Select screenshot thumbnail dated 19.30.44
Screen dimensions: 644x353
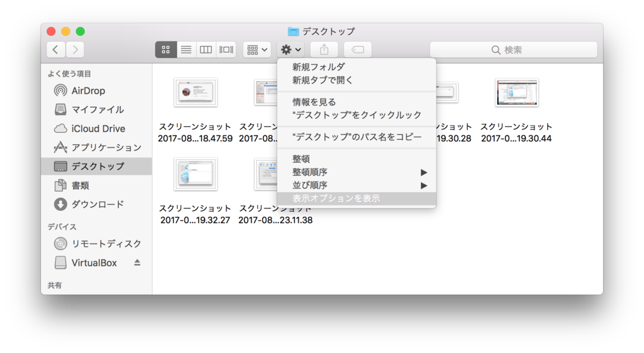point(516,93)
